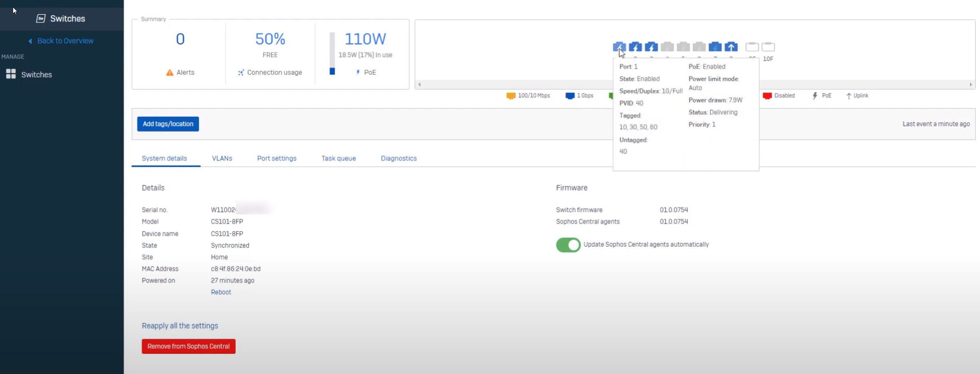Select port 3 in the switch diagram

pos(651,47)
